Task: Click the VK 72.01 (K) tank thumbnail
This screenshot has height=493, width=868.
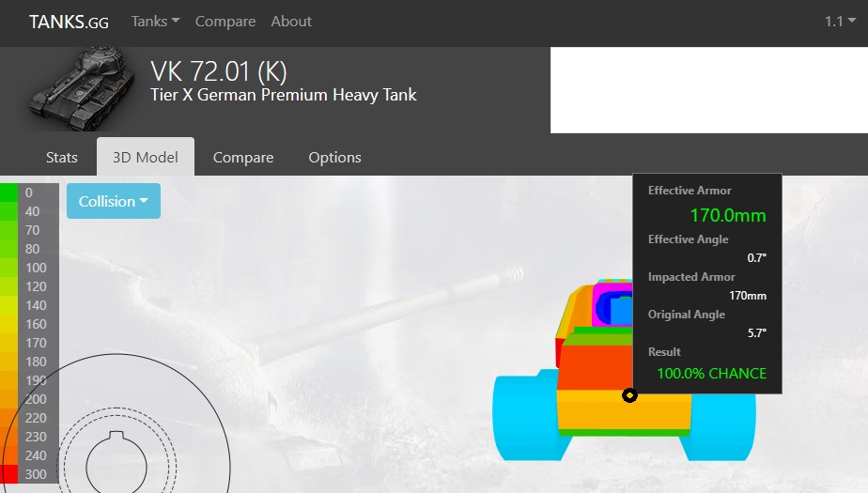Action: [82, 88]
